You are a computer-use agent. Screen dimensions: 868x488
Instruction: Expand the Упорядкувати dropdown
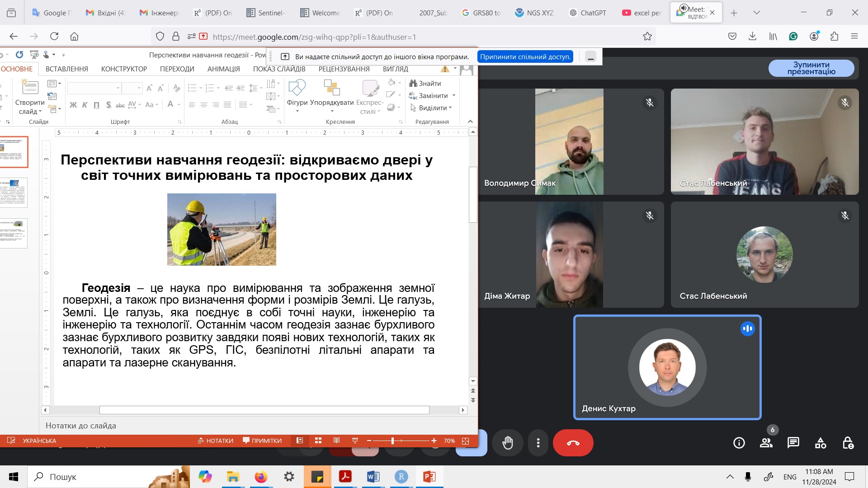[x=332, y=111]
